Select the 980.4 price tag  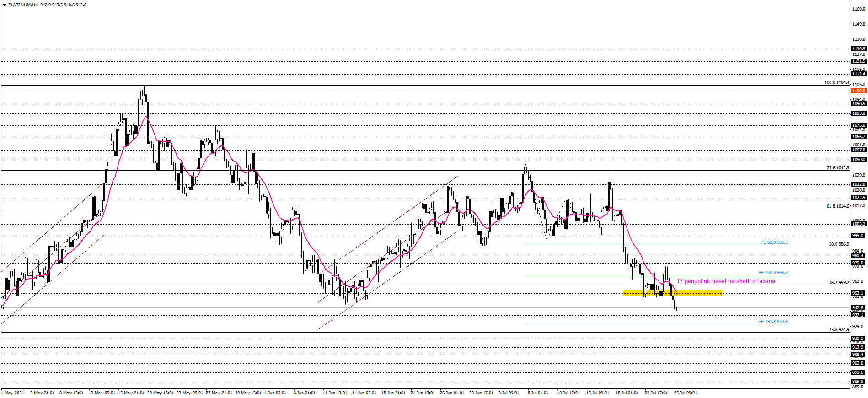click(x=857, y=256)
